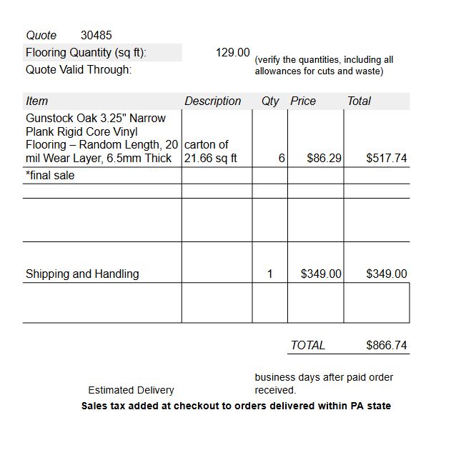
Task: Select the Description column header
Action: pos(212,101)
